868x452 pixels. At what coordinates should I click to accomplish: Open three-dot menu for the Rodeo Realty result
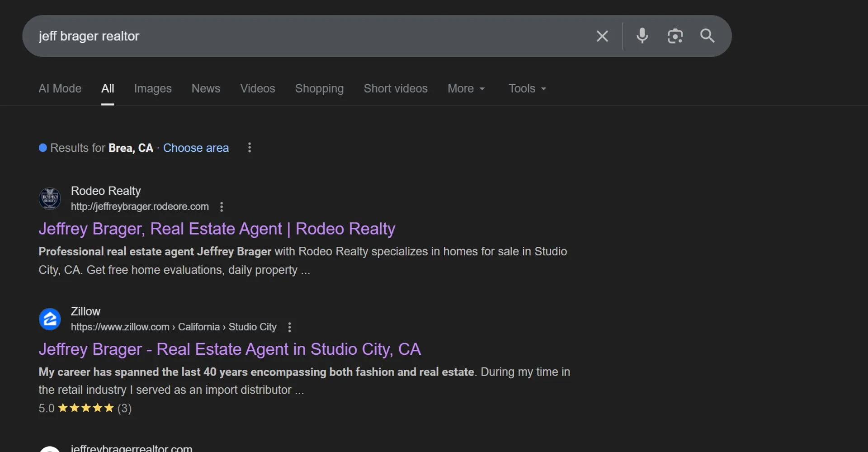click(222, 207)
